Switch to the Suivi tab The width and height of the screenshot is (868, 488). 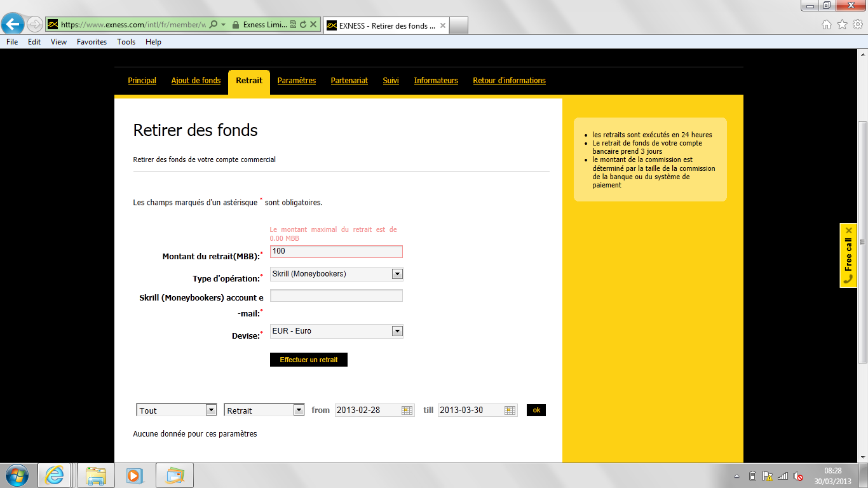point(391,81)
